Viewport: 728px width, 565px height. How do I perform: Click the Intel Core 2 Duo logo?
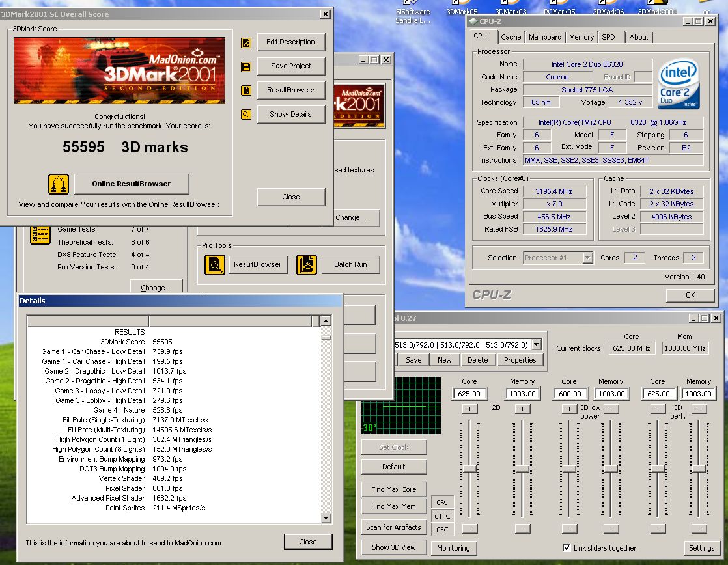pyautogui.click(x=679, y=83)
